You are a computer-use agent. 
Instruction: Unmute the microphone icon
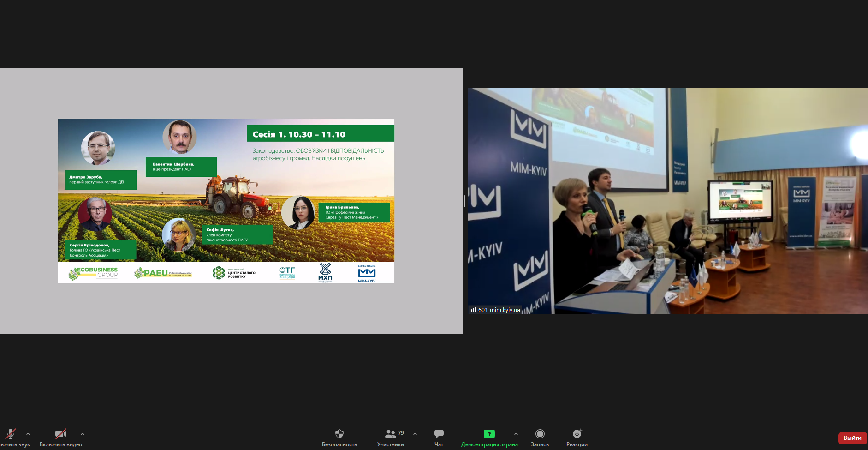[10, 434]
